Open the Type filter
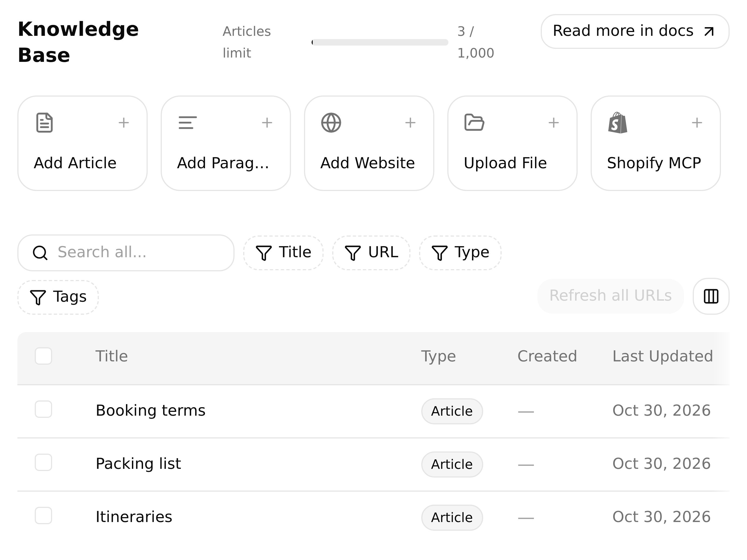747x560 pixels. point(460,253)
